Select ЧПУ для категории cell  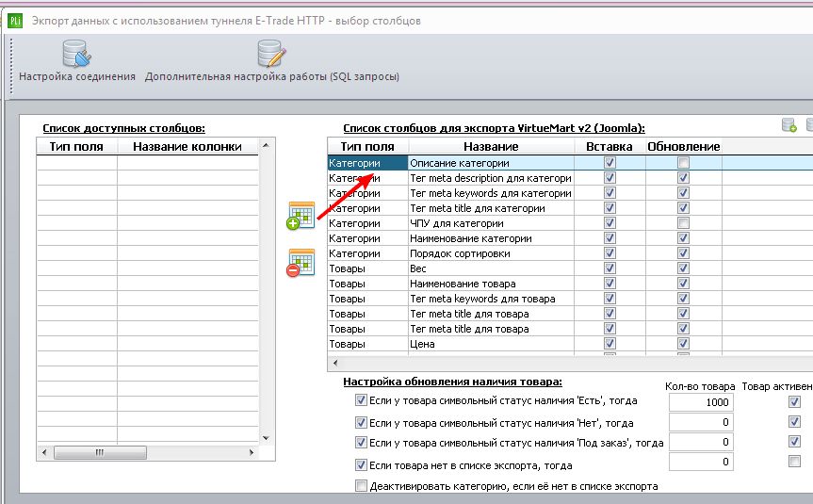tap(491, 223)
